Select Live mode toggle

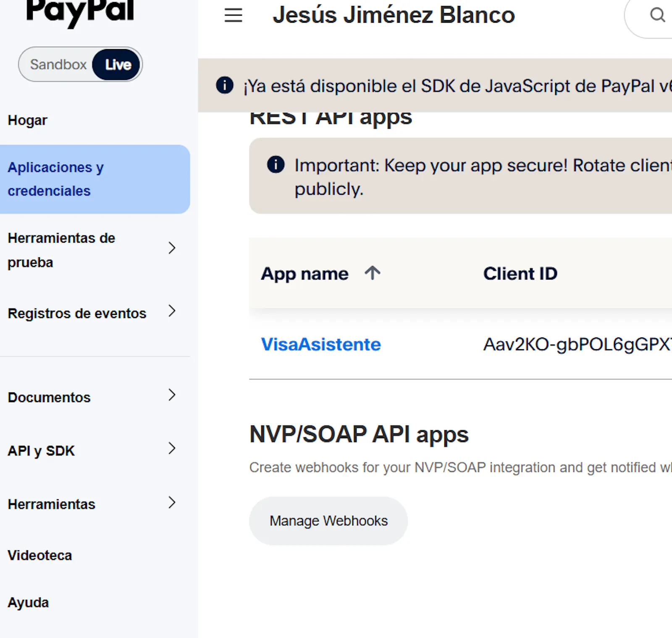point(116,64)
